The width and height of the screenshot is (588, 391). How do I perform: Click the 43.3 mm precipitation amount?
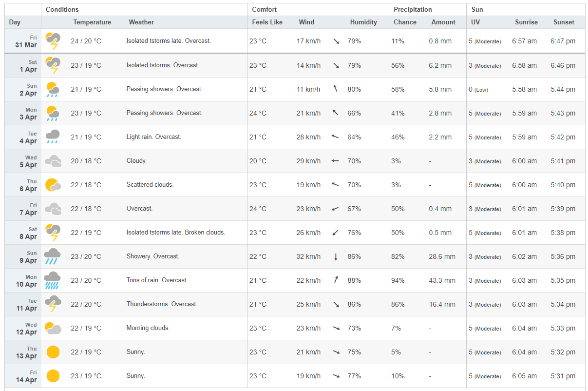442,280
